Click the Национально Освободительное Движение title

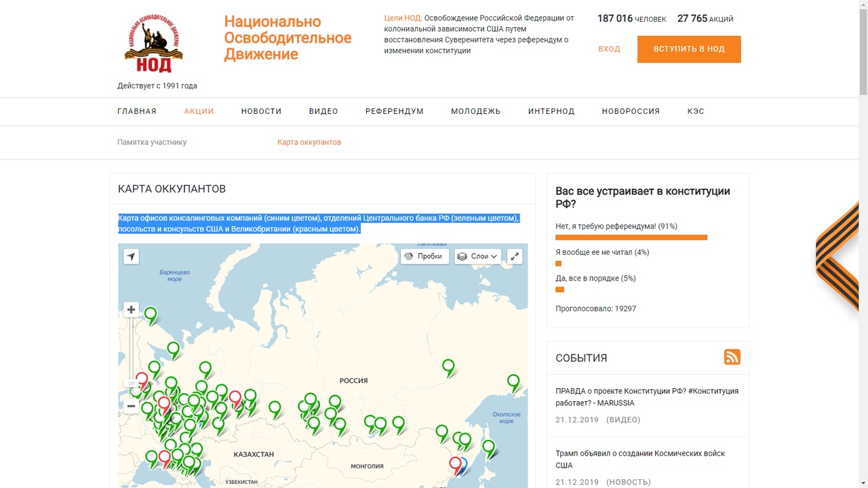pos(288,38)
